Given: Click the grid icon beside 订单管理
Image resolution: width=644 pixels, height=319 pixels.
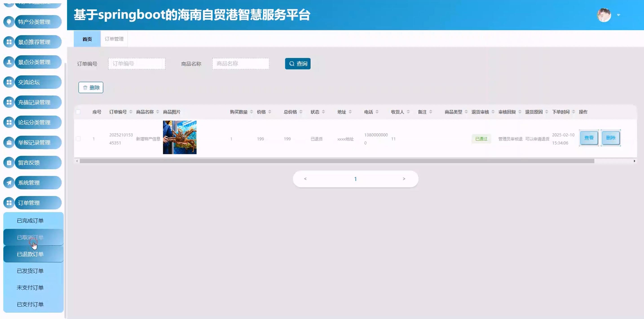Looking at the screenshot, I should click(9, 203).
